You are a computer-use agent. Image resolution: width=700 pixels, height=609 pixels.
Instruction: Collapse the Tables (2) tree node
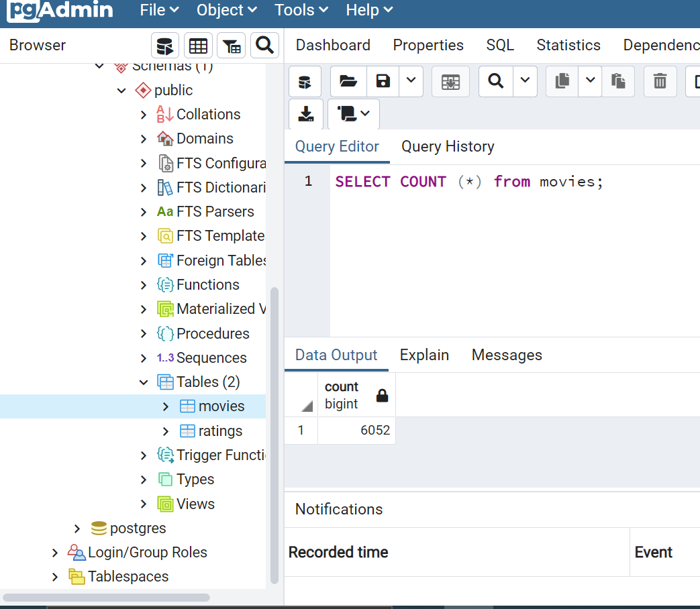pyautogui.click(x=144, y=382)
